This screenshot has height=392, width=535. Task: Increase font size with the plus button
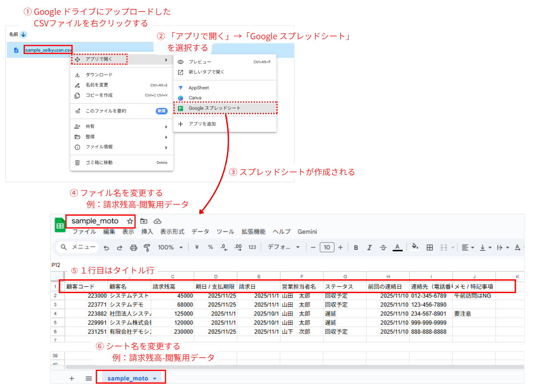(340, 247)
